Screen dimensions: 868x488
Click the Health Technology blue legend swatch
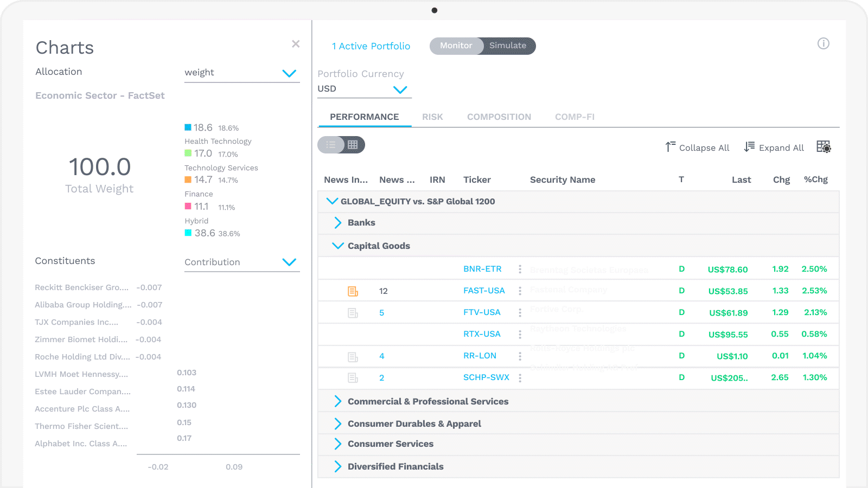click(188, 127)
